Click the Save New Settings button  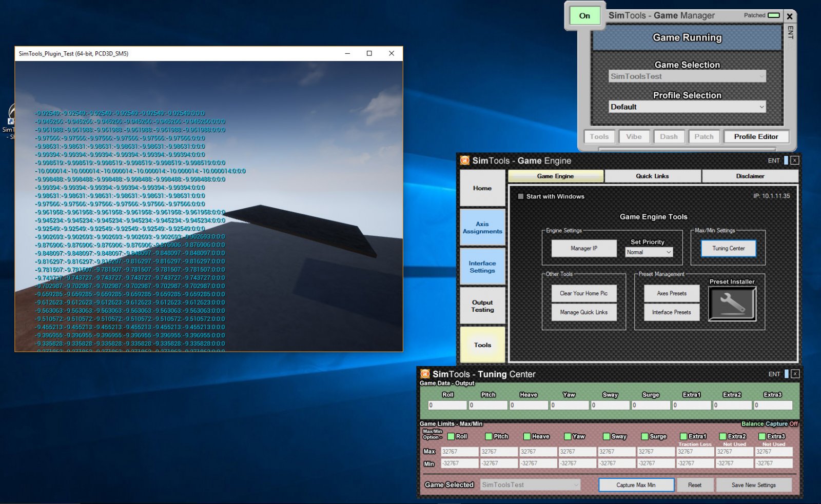[753, 485]
